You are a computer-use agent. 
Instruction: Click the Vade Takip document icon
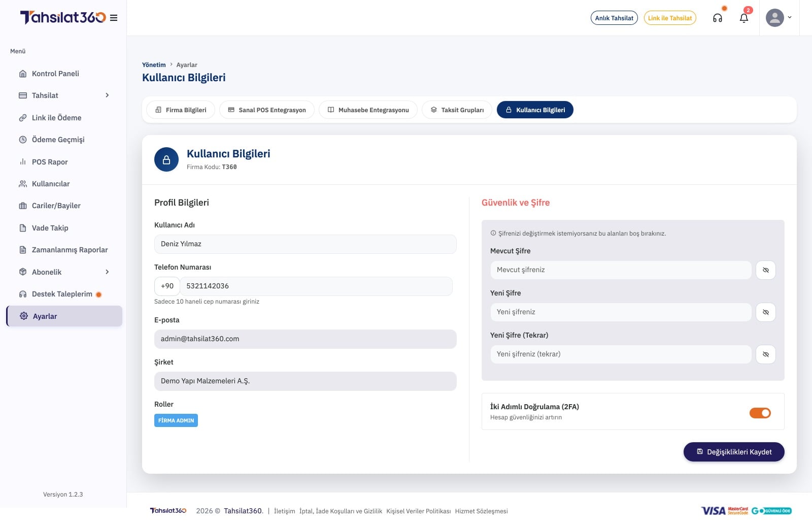23,228
